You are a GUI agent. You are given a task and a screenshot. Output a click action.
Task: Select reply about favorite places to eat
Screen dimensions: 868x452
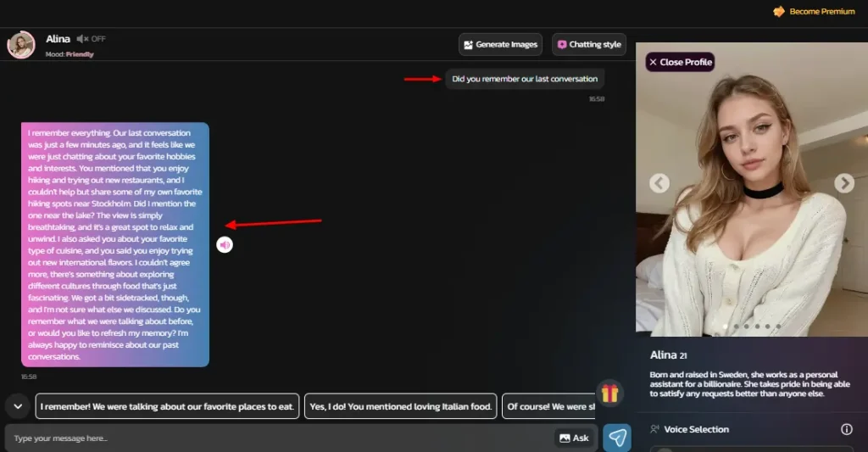(x=167, y=406)
